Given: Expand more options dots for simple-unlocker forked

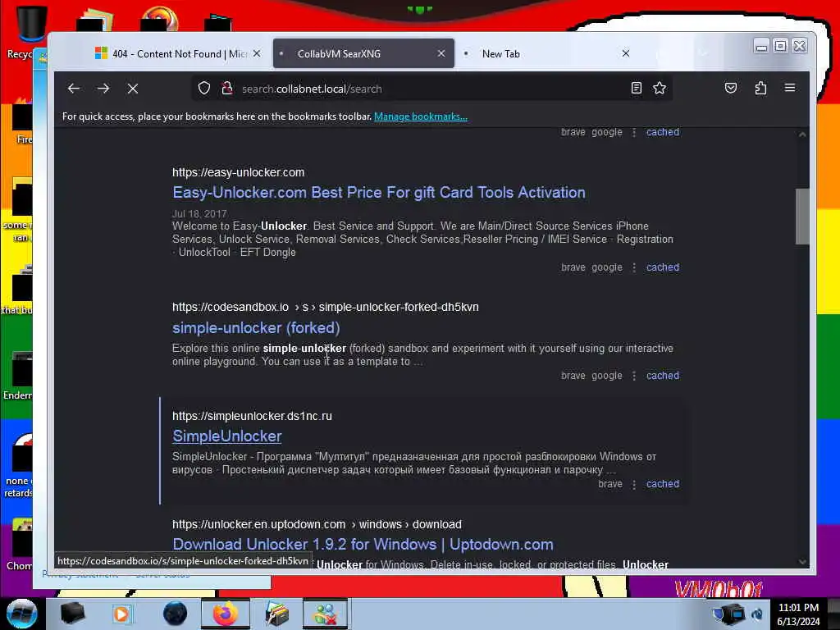Looking at the screenshot, I should point(634,376).
